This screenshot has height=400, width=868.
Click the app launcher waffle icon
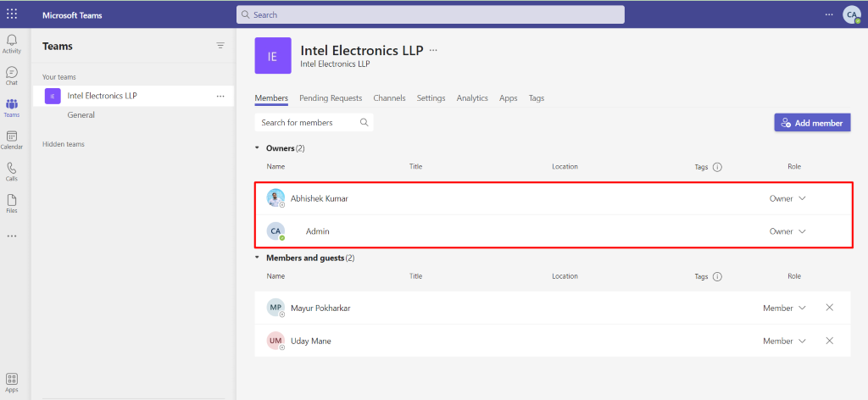click(x=12, y=15)
